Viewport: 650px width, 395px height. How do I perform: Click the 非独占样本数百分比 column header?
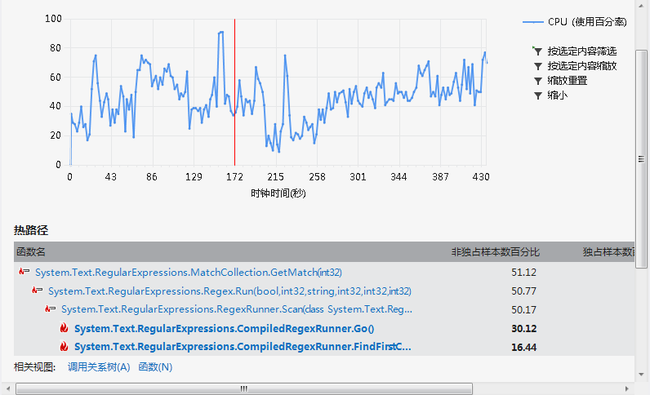pyautogui.click(x=495, y=252)
